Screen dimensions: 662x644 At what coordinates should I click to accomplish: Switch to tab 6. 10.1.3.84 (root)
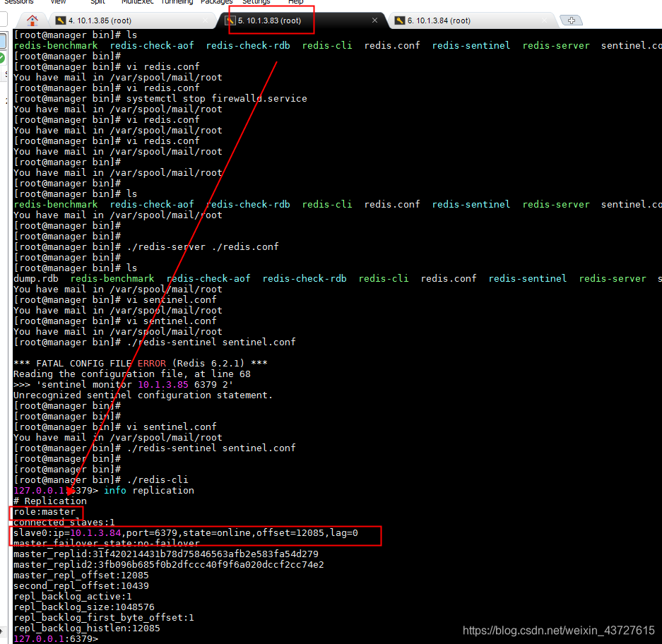point(472,20)
